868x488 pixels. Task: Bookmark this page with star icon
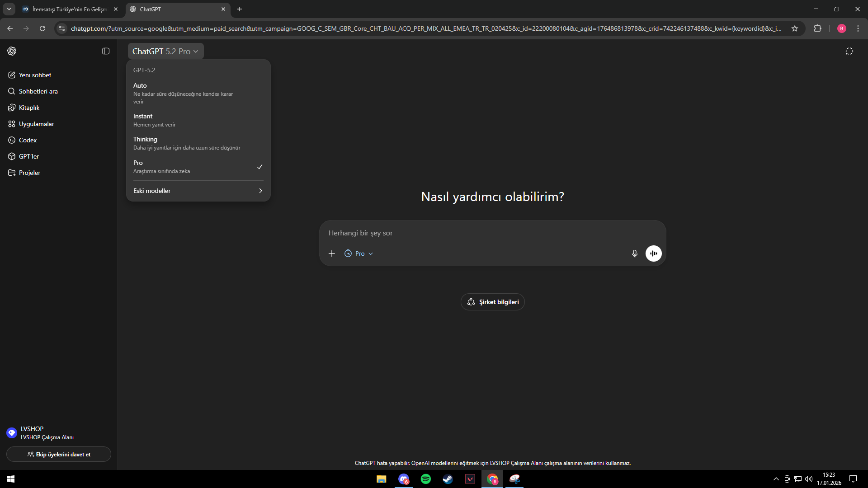point(795,28)
